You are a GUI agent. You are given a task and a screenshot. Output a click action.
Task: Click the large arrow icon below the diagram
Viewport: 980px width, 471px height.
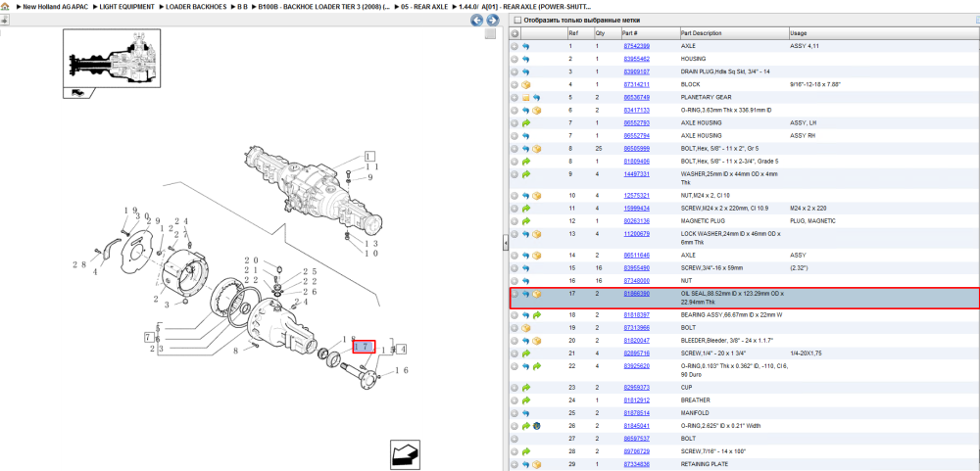(x=405, y=454)
